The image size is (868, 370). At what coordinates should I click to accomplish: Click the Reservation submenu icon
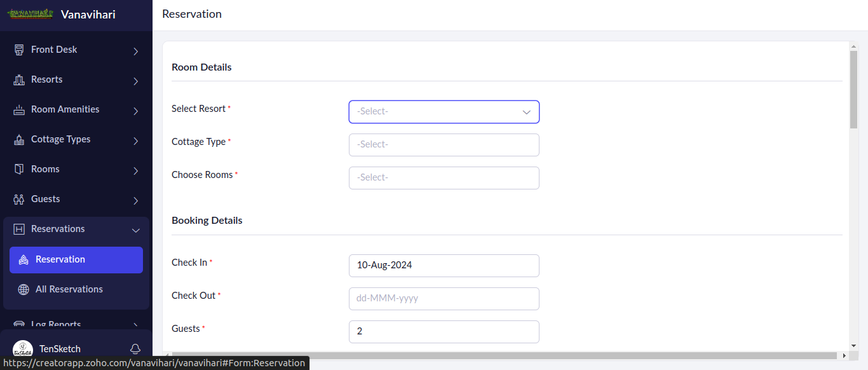[24, 259]
